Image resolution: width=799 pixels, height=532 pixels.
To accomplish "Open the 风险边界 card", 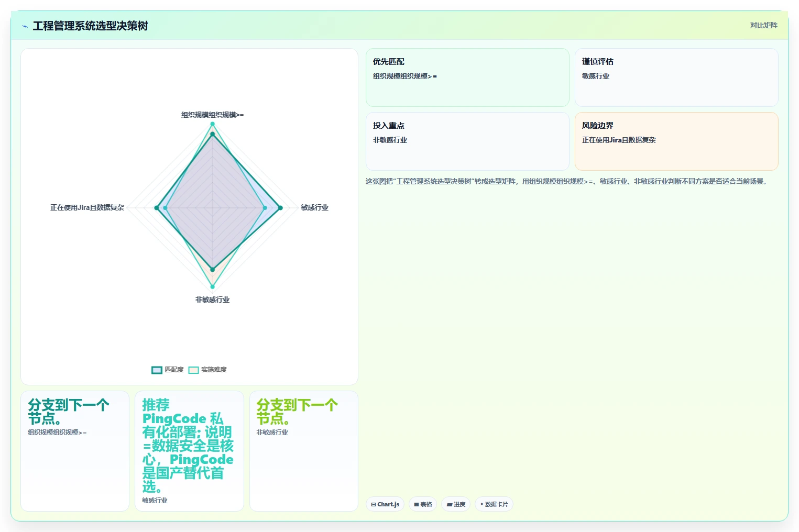I will [676, 141].
